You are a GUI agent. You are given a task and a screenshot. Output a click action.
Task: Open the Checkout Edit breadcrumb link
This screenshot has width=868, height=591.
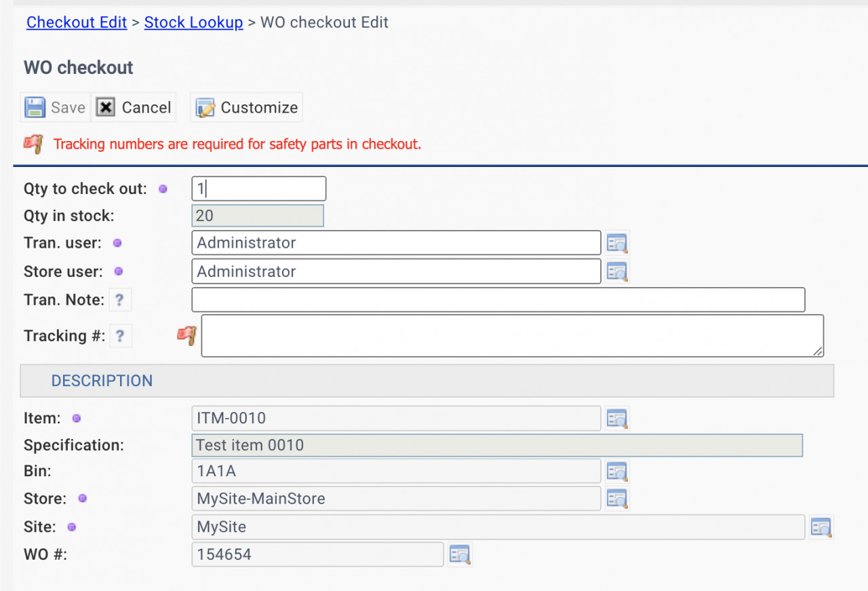coord(77,22)
